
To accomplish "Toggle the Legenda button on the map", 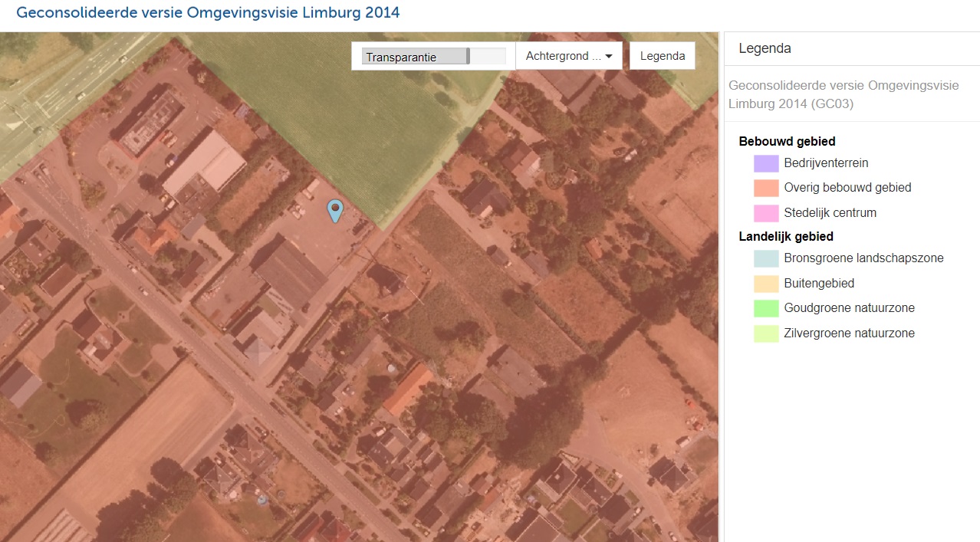I will (663, 56).
